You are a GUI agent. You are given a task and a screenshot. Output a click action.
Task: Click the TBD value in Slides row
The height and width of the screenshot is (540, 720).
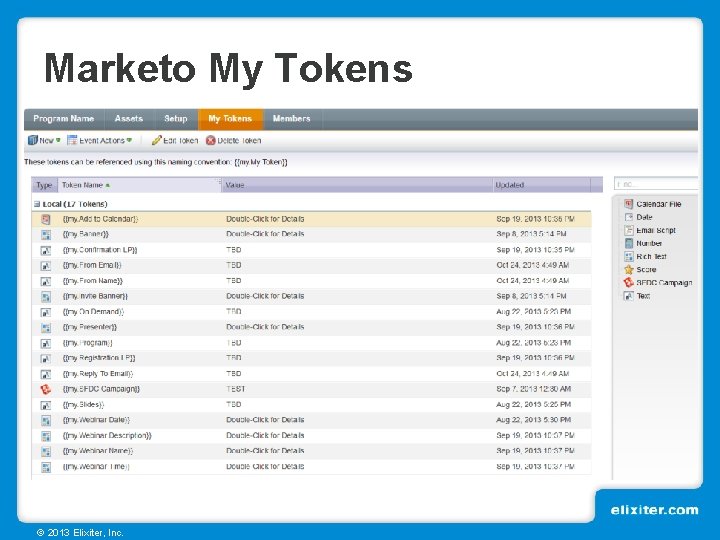(x=234, y=405)
